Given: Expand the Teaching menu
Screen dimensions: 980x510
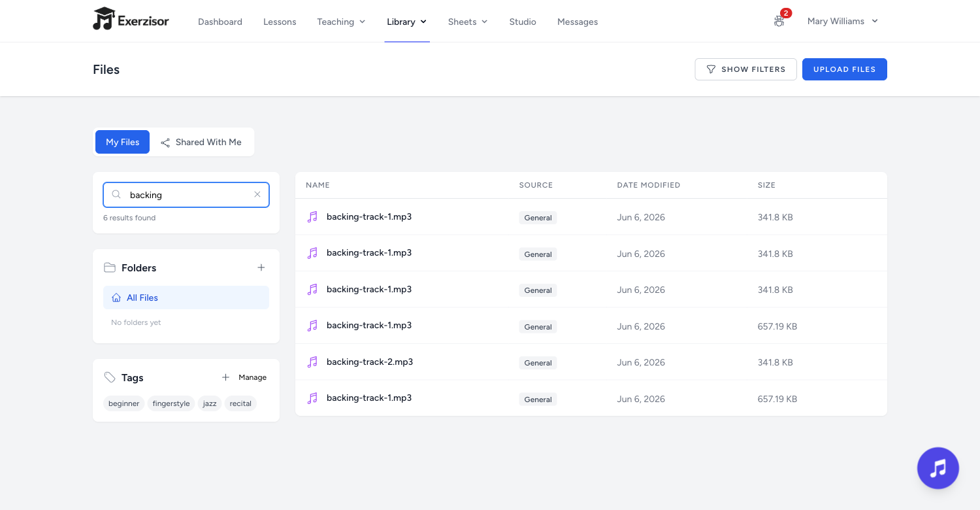Looking at the screenshot, I should 341,22.
